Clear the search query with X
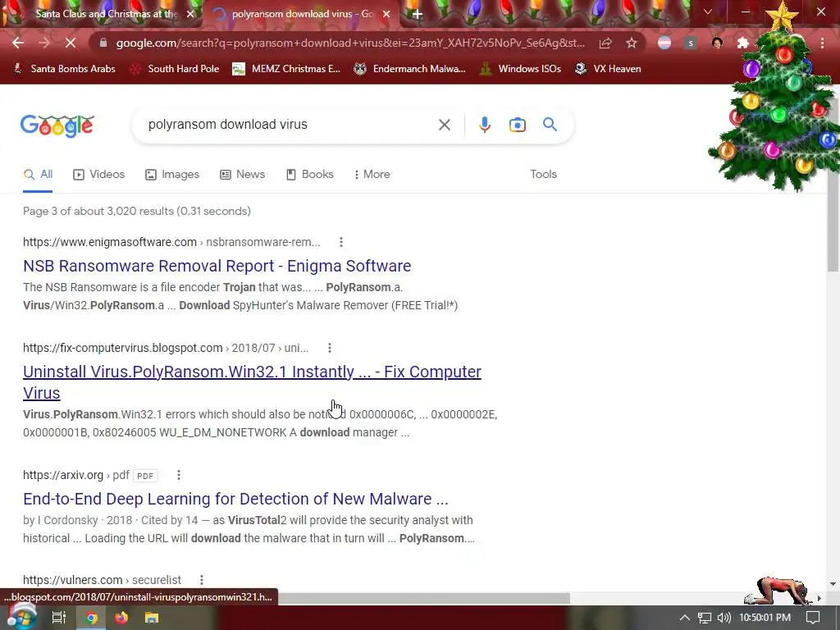Viewport: 840px width, 630px height. click(x=444, y=125)
